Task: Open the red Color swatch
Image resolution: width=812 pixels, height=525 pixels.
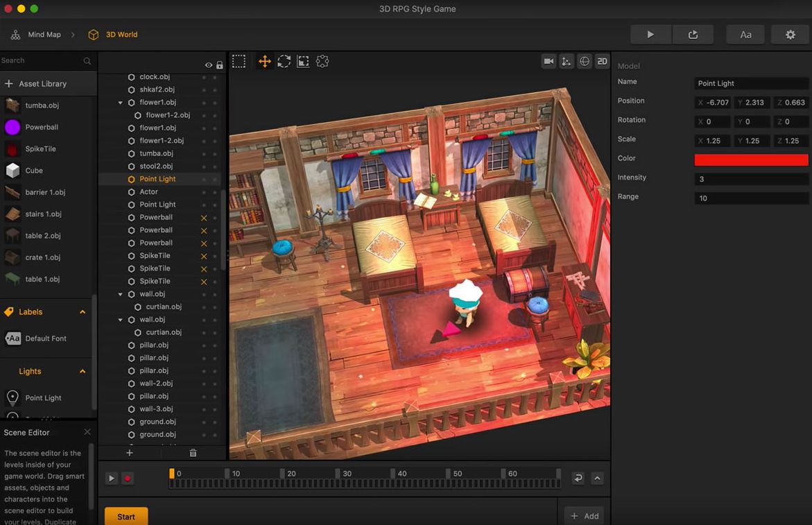Action: coord(751,160)
